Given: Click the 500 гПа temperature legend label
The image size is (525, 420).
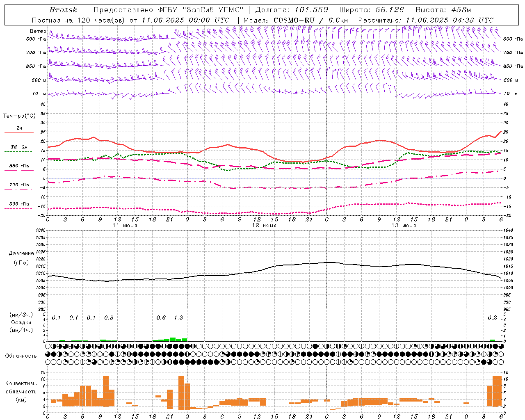Looking at the screenshot, I should click(19, 204).
